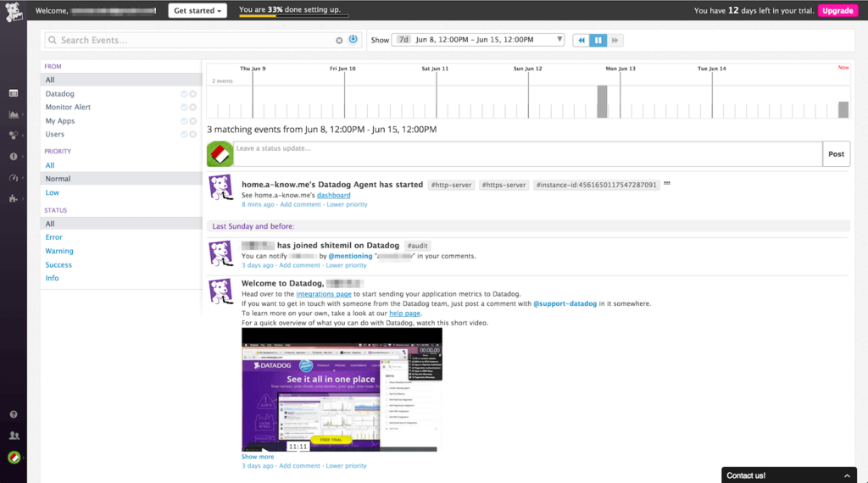Select Low priority filter
Image resolution: width=868 pixels, height=483 pixels.
pos(52,192)
